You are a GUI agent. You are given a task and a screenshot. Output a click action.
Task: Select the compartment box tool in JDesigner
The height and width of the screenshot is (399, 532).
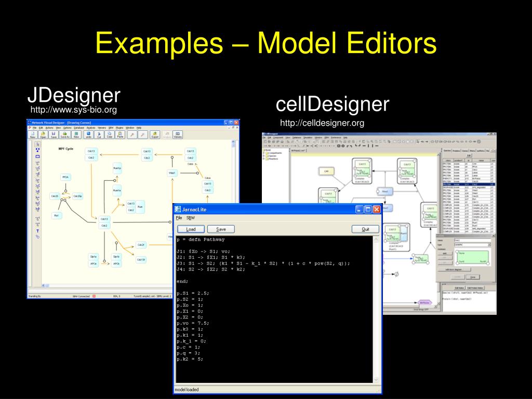click(x=37, y=156)
